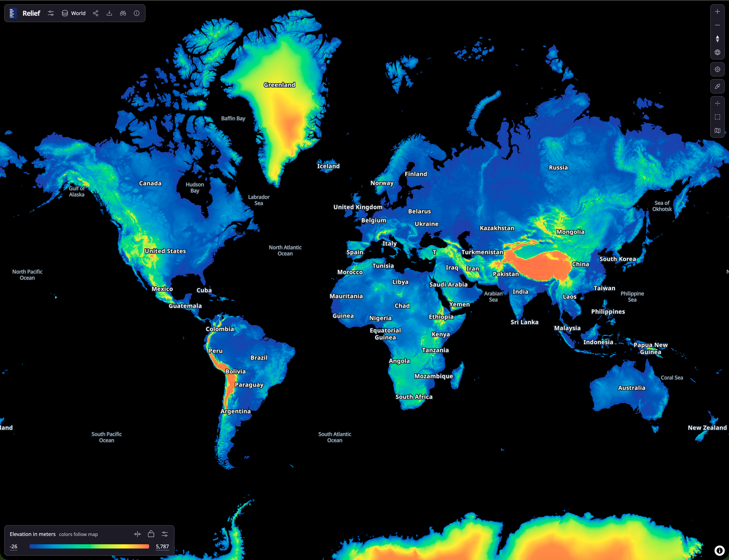This screenshot has width=729, height=560.
Task: Click the binoculars explore icon
Action: pyautogui.click(x=123, y=13)
